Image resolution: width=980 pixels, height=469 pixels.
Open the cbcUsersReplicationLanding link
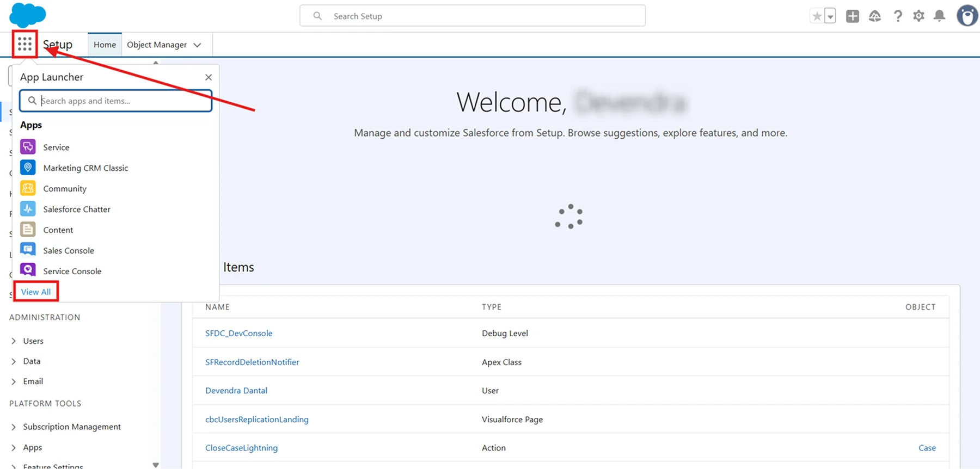[x=257, y=419]
